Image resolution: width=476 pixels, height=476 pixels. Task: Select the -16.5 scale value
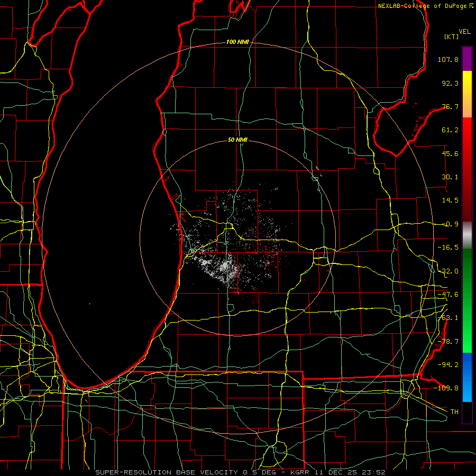[448, 248]
